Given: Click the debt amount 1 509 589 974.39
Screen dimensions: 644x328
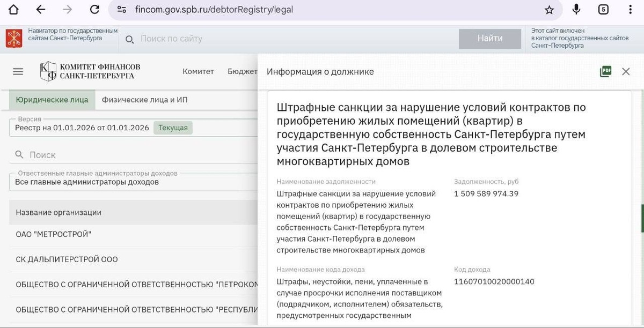Looking at the screenshot, I should (x=486, y=193).
